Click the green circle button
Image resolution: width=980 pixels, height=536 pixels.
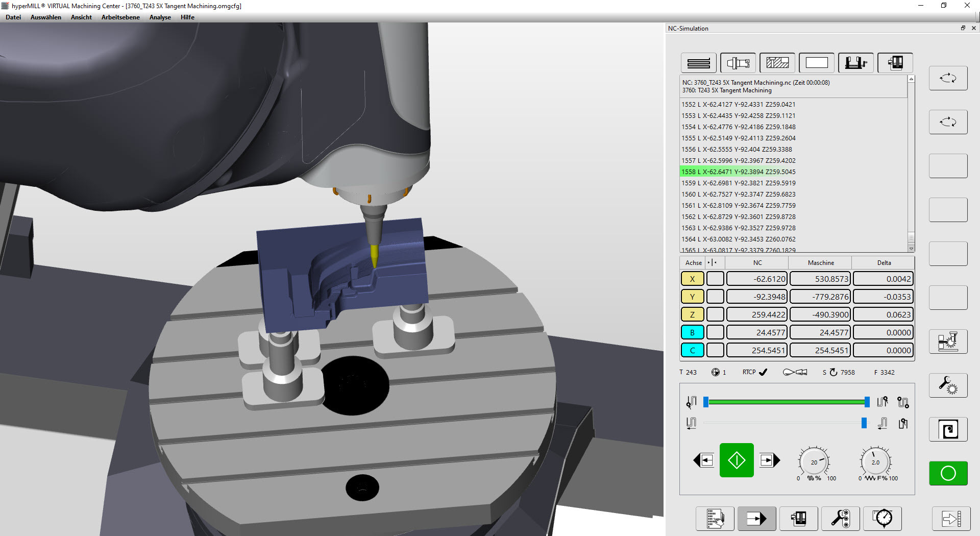pos(948,473)
